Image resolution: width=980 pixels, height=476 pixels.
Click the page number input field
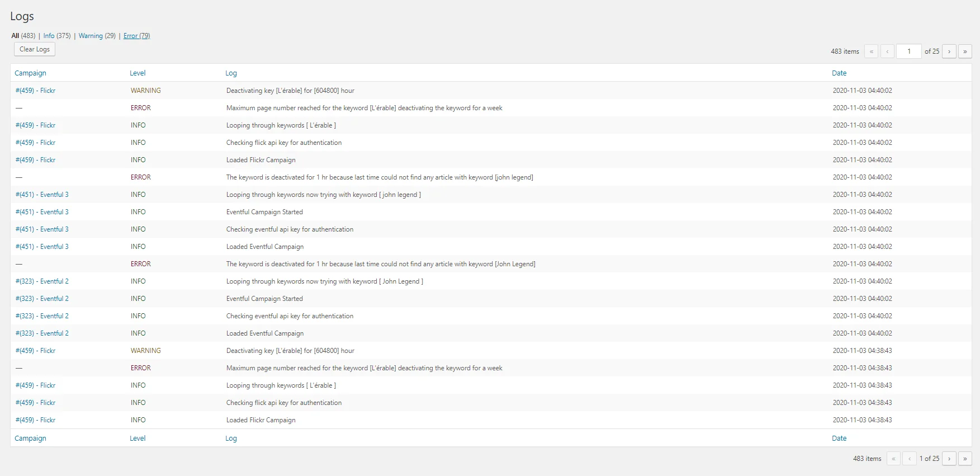tap(909, 51)
